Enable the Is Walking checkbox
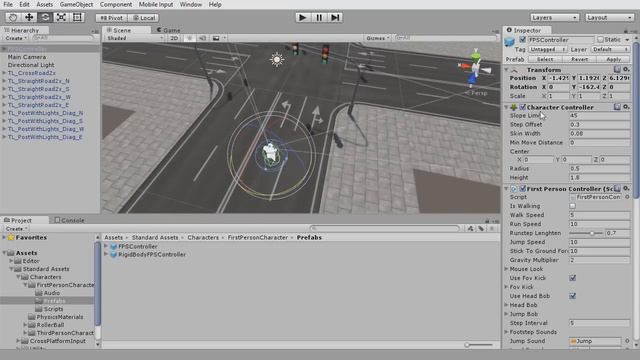 (573, 206)
